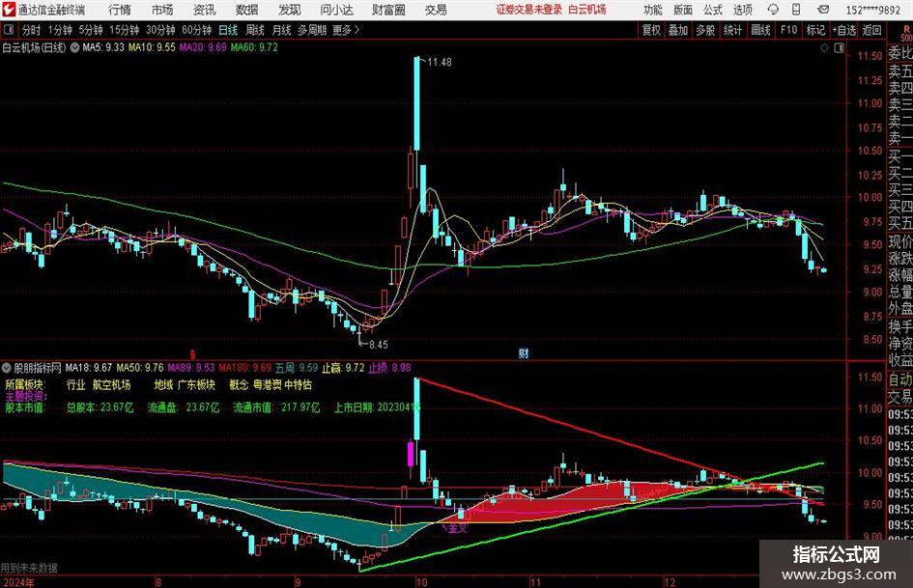Screen dimensions: 913x588
Task: Open customer service headset icon
Action: tap(773, 10)
